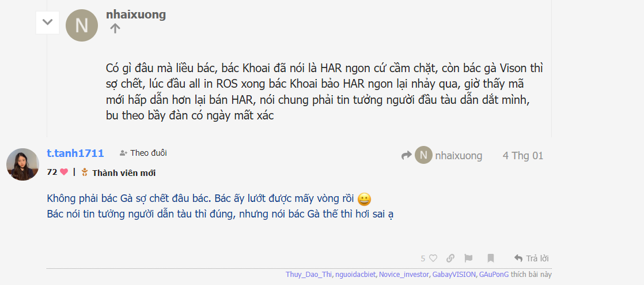This screenshot has width=644, height=285.
Task: Open nhaixuong's N avatar in quote
Action: [82, 25]
